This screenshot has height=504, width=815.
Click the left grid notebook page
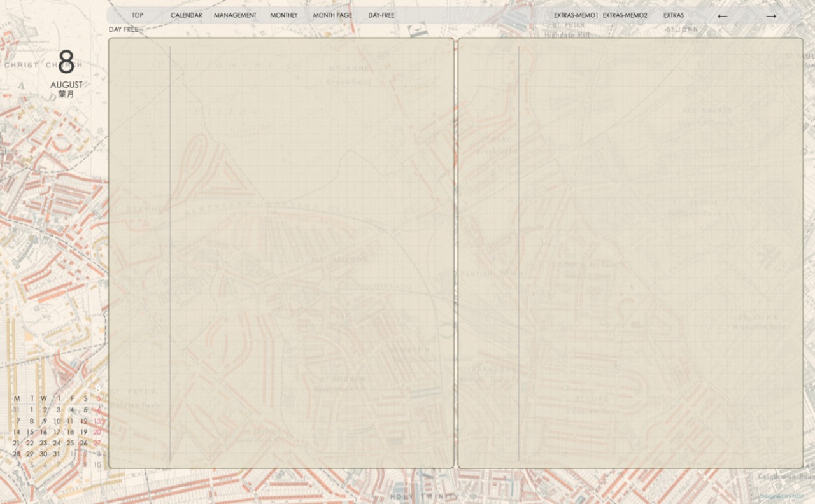pyautogui.click(x=281, y=253)
